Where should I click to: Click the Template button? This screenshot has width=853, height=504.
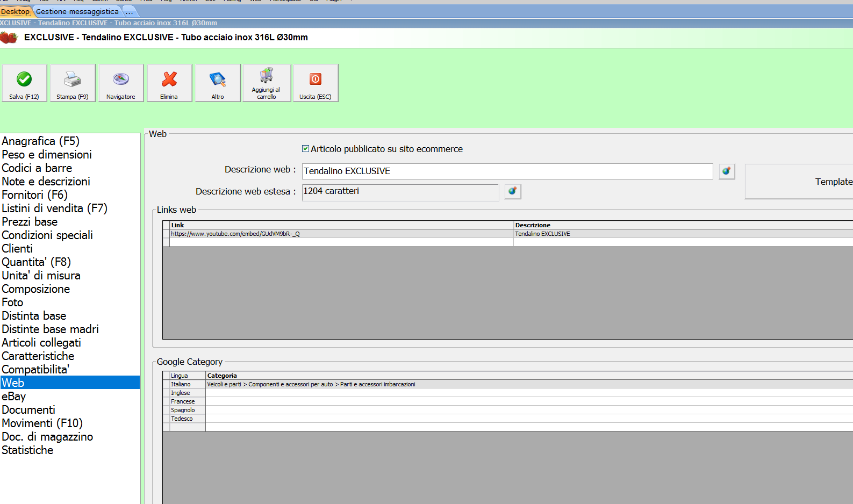(799, 182)
